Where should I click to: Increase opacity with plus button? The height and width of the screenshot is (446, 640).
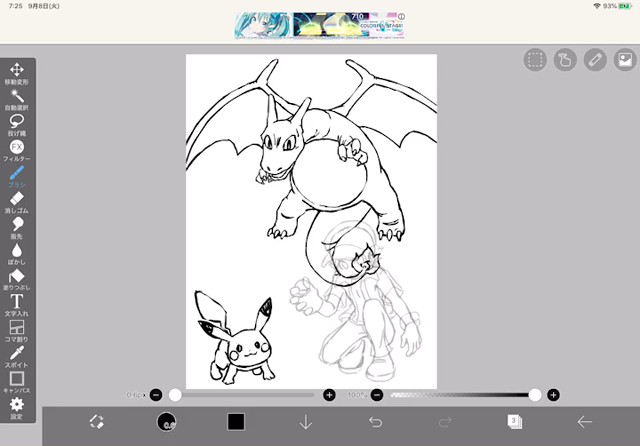[x=553, y=395]
